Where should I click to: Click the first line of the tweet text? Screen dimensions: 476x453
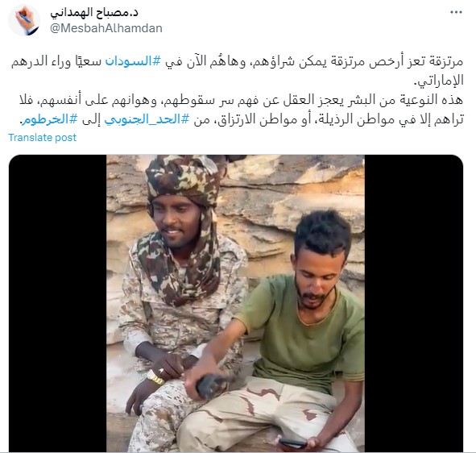(x=237, y=61)
